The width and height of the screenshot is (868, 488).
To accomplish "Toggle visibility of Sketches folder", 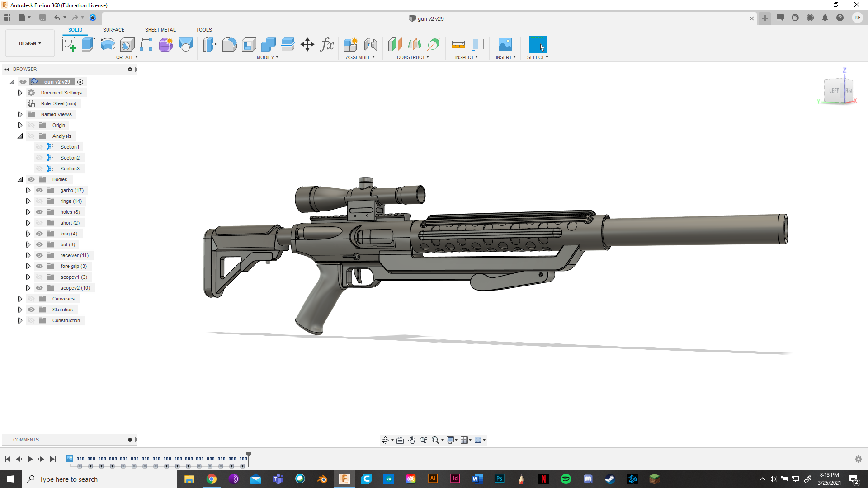I will pyautogui.click(x=31, y=310).
